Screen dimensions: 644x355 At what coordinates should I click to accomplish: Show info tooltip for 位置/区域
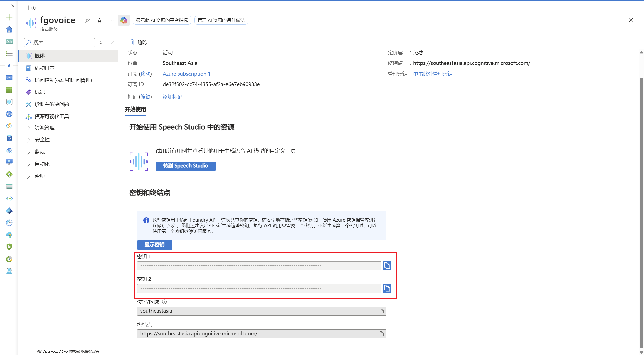pyautogui.click(x=164, y=302)
